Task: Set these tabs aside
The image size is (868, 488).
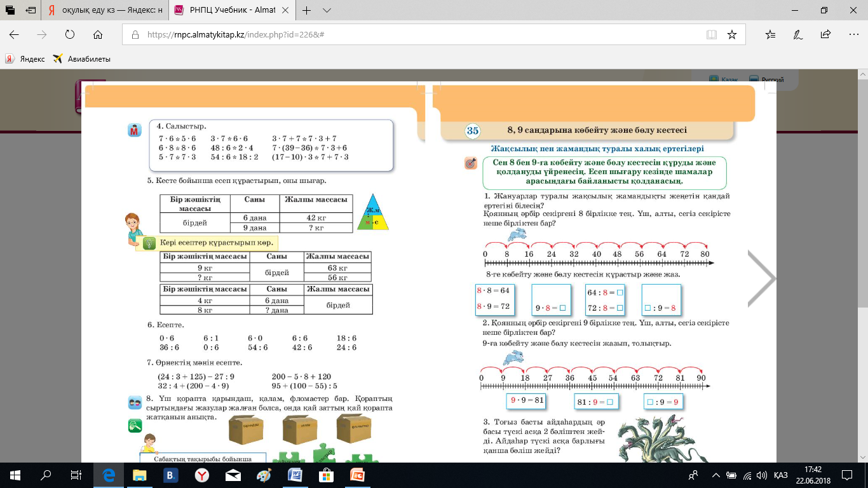Action: pos(31,11)
